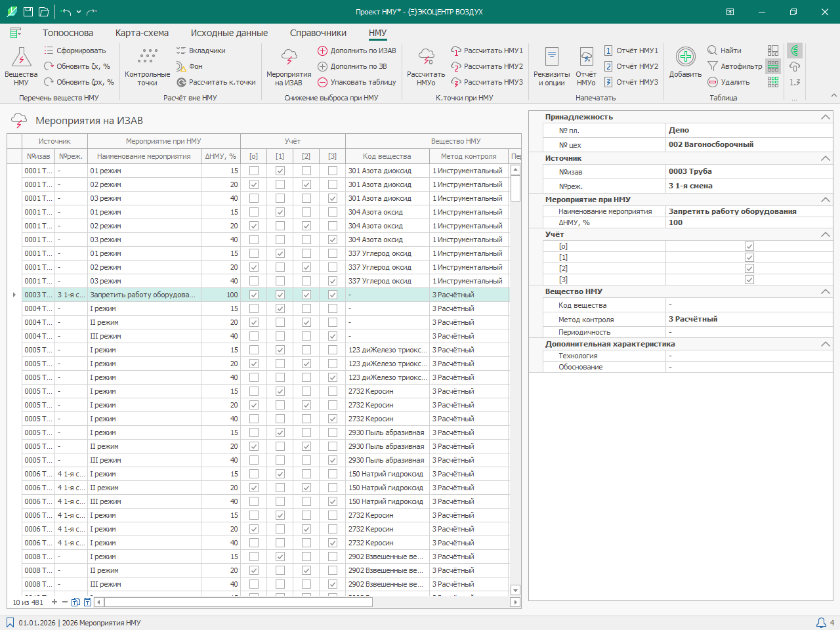Collapse the Принадлежность section
The height and width of the screenshot is (630, 840).
click(x=825, y=117)
